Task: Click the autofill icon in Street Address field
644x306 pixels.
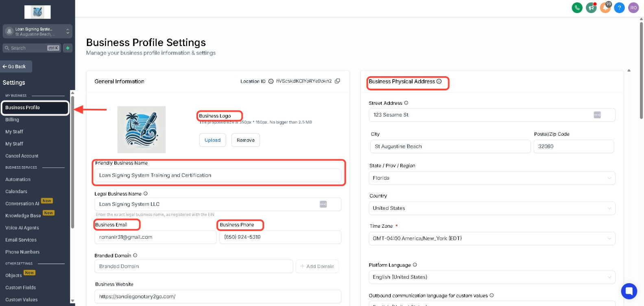Action: coord(597,115)
